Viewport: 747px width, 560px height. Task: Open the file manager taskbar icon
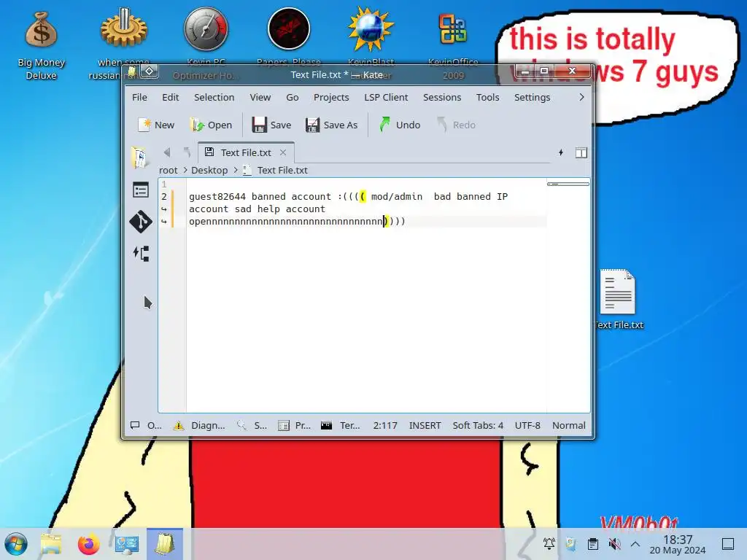(51, 544)
